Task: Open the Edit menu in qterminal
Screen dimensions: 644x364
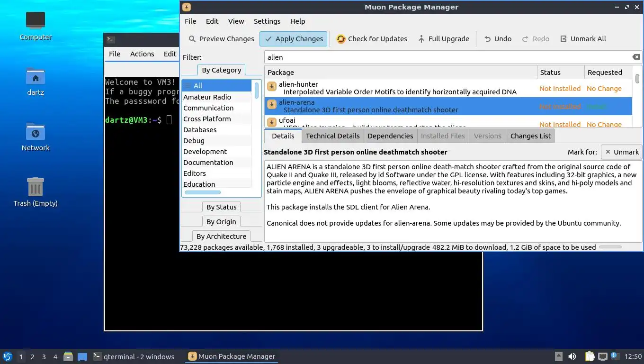Action: (x=170, y=54)
